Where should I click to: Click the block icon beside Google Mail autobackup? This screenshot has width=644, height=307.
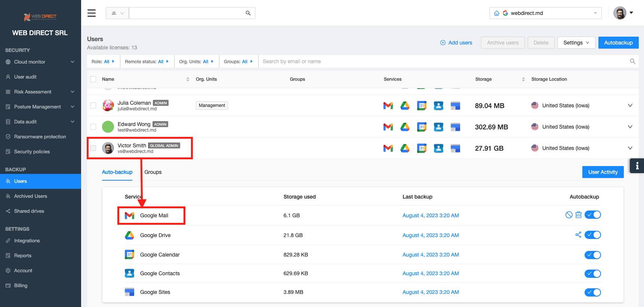point(569,215)
